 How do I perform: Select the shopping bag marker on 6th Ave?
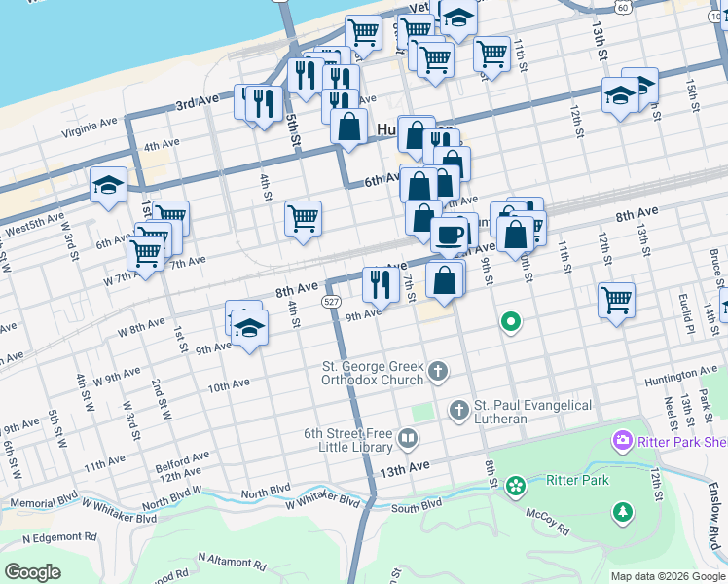pyautogui.click(x=419, y=187)
